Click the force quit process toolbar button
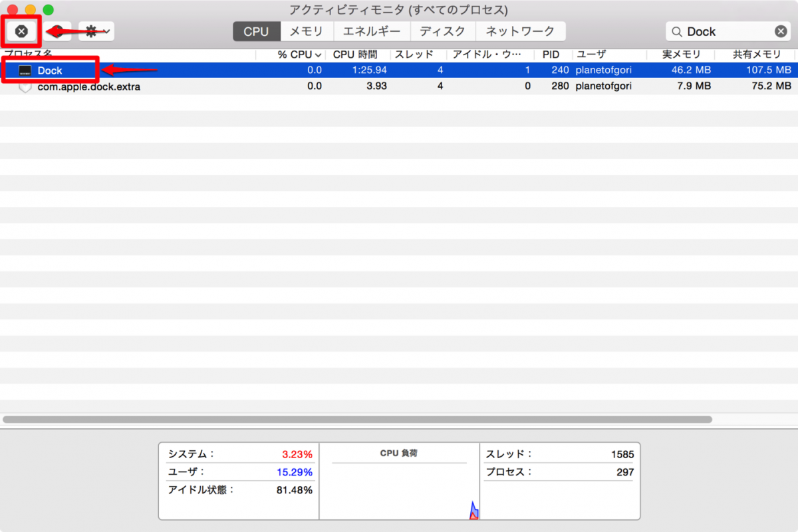Viewport: 798px width, 532px height. [x=21, y=31]
